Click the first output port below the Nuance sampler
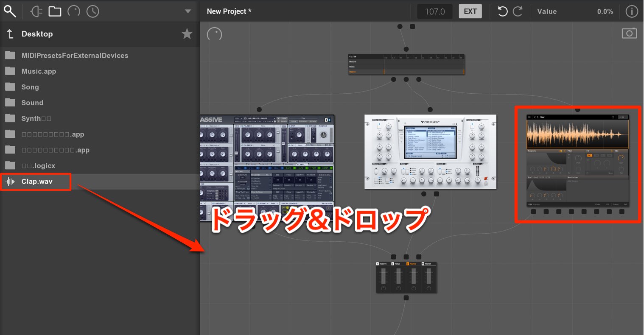 534,211
